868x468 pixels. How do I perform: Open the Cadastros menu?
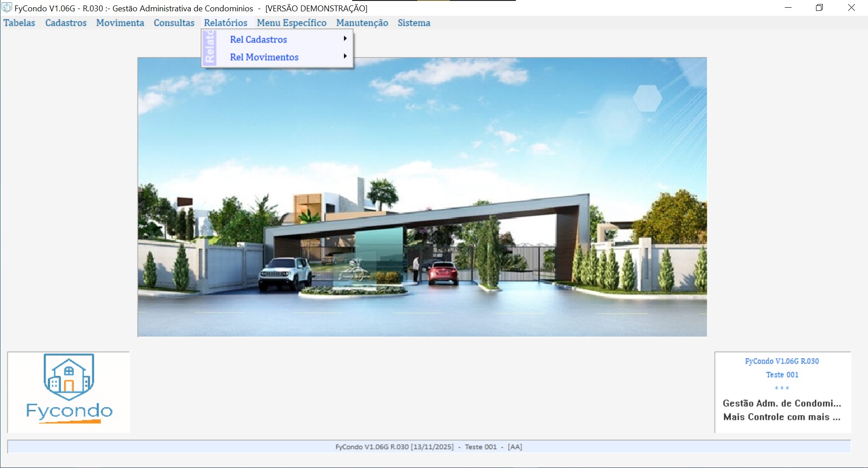[x=66, y=23]
